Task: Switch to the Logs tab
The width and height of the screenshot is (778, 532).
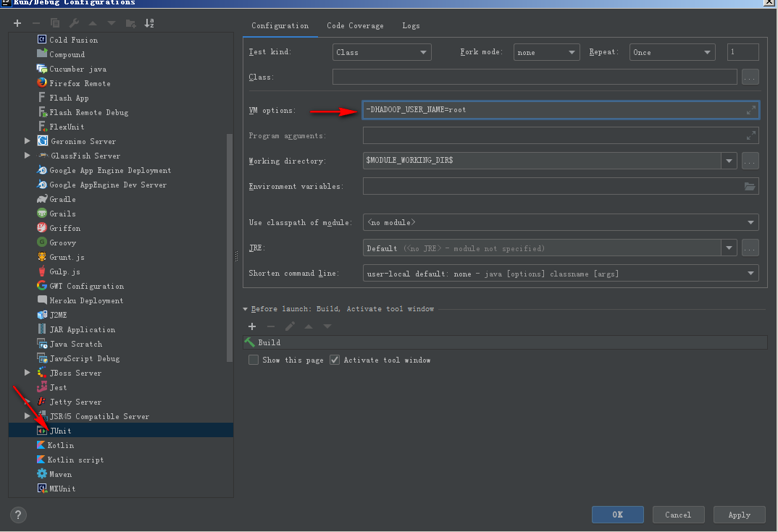Action: tap(411, 26)
